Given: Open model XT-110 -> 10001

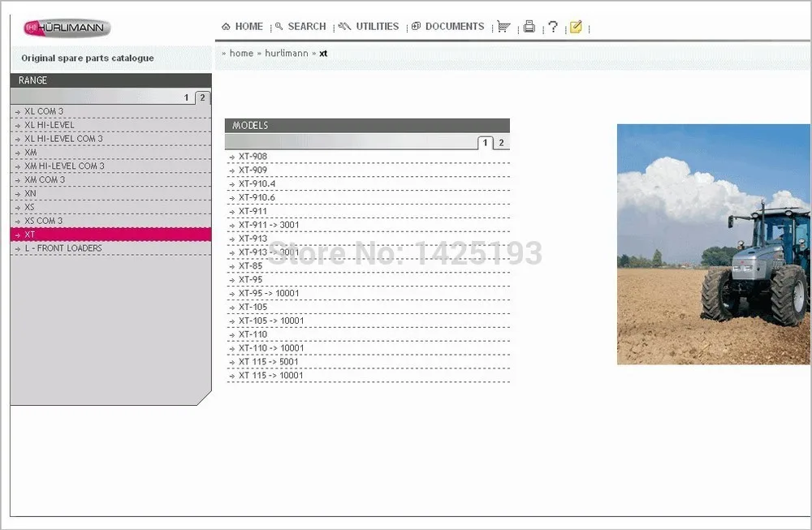Looking at the screenshot, I should pos(368,348).
